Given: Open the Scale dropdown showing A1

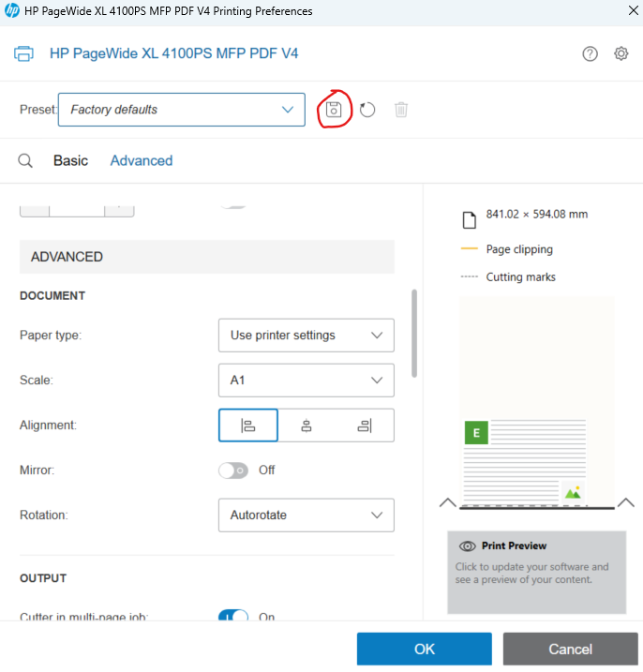Looking at the screenshot, I should click(307, 381).
